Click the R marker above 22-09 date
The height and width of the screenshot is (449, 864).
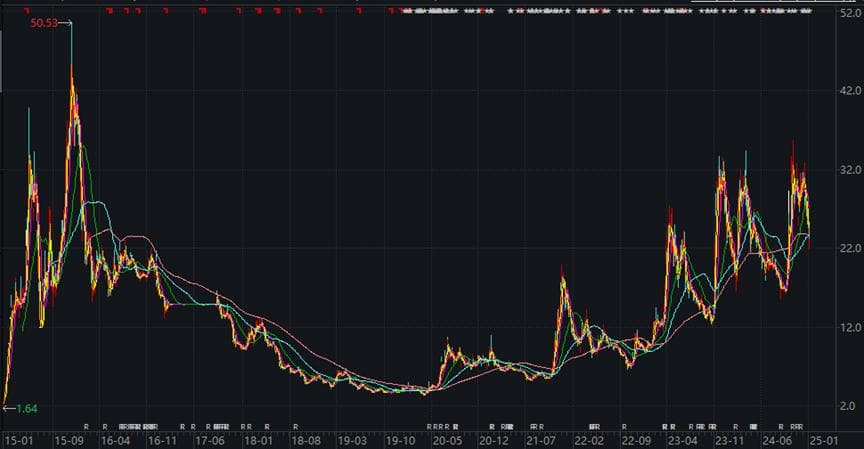624,427
